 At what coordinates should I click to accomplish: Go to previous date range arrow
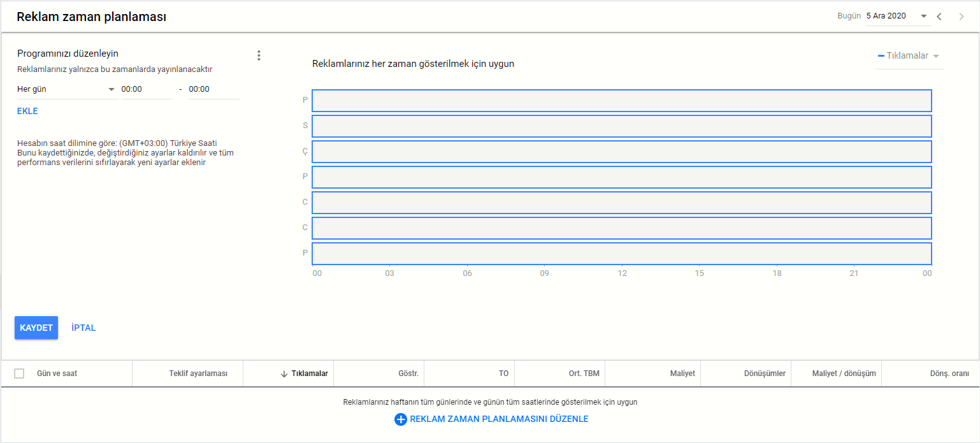(x=939, y=17)
